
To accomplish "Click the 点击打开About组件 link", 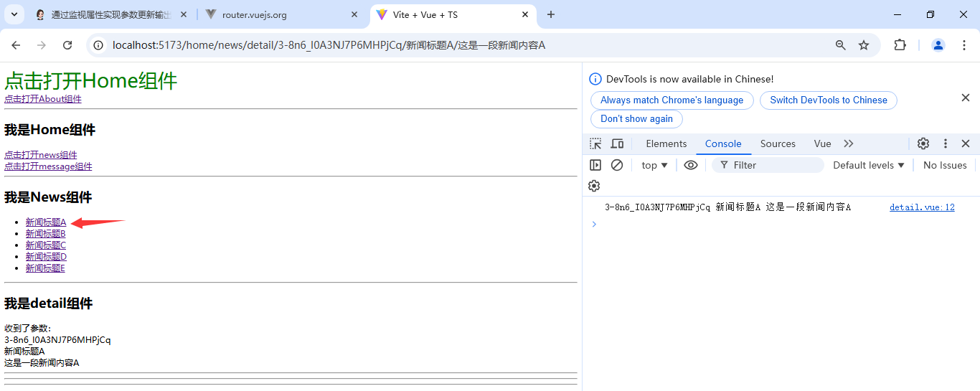I will [x=43, y=99].
